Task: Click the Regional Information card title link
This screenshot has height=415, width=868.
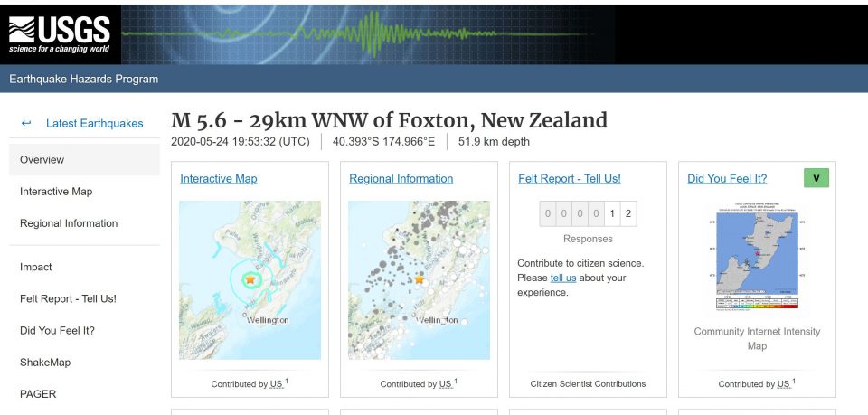Action: pos(401,179)
